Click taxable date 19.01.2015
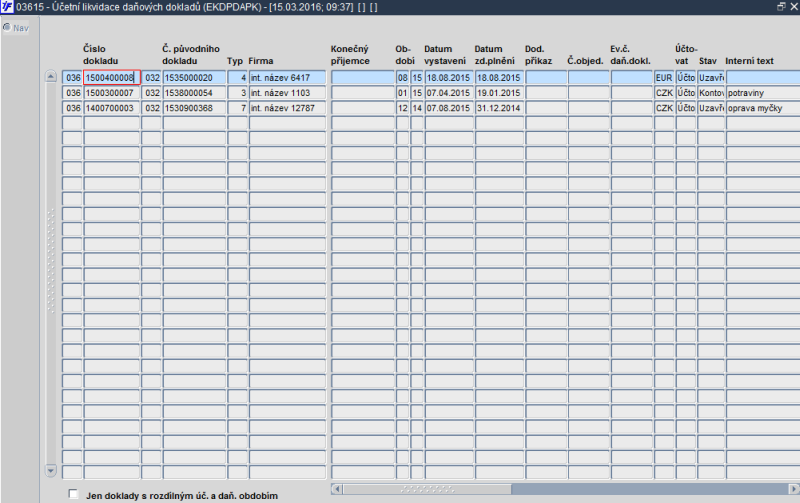The height and width of the screenshot is (503, 800). click(499, 93)
